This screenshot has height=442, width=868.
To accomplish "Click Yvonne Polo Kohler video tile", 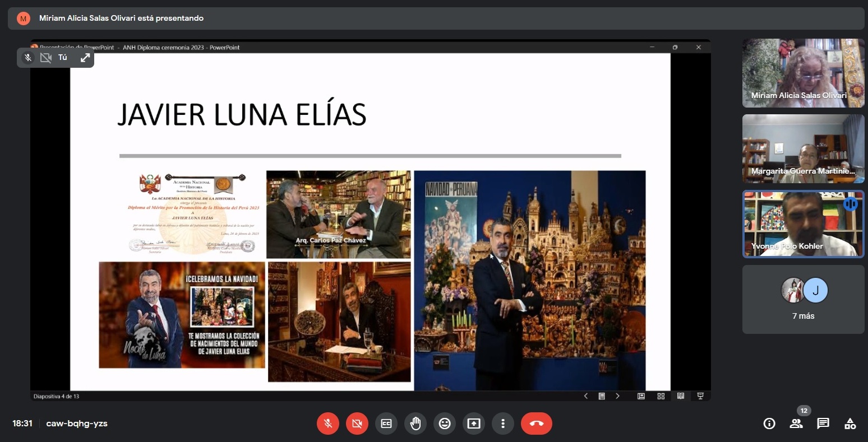I will [803, 224].
